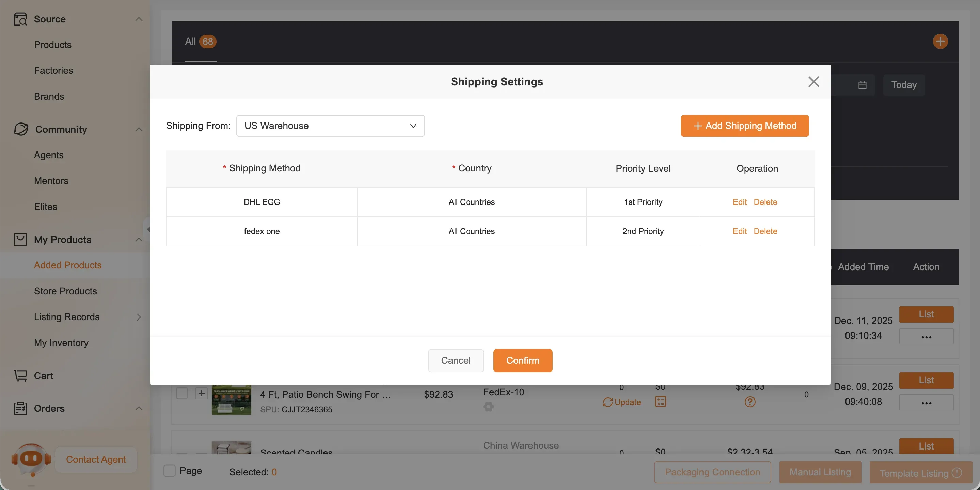
Task: Toggle the Page select-all checkbox
Action: (x=170, y=471)
